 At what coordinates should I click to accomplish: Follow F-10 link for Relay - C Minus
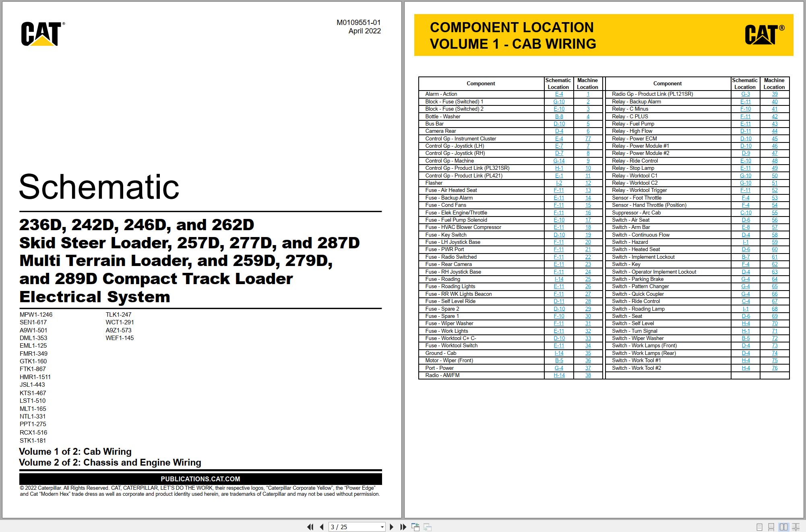pyautogui.click(x=746, y=109)
